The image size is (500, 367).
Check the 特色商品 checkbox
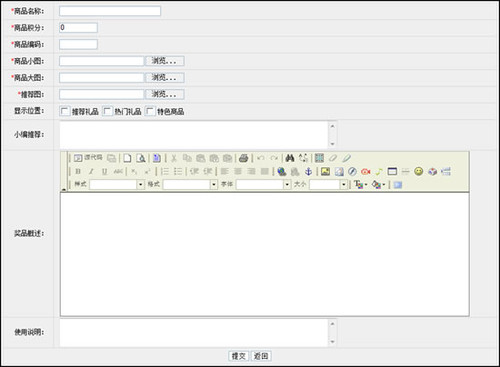[150, 111]
